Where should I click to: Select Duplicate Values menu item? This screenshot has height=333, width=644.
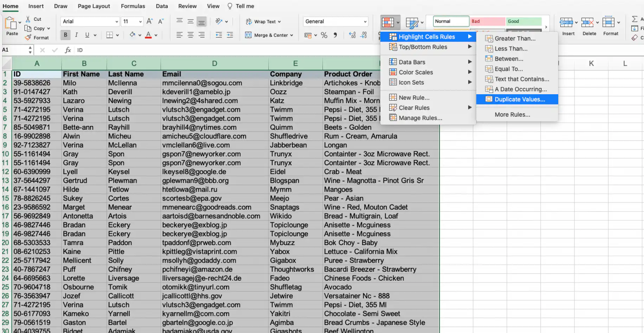(517, 99)
